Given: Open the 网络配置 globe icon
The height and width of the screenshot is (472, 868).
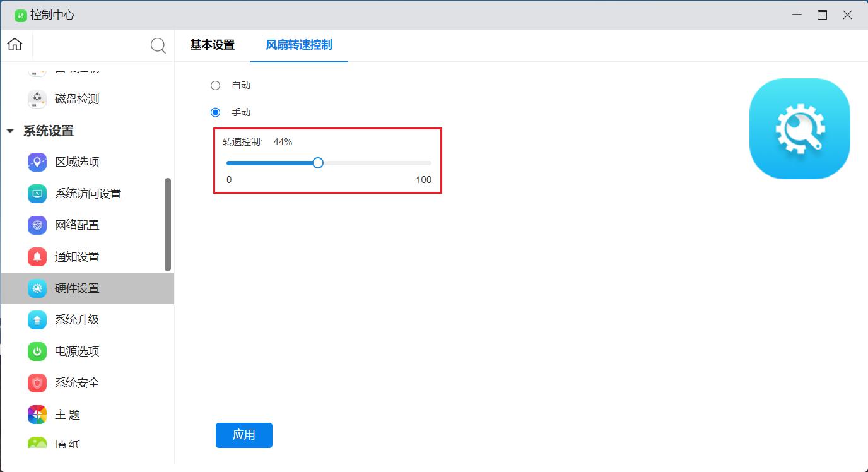Looking at the screenshot, I should point(37,225).
